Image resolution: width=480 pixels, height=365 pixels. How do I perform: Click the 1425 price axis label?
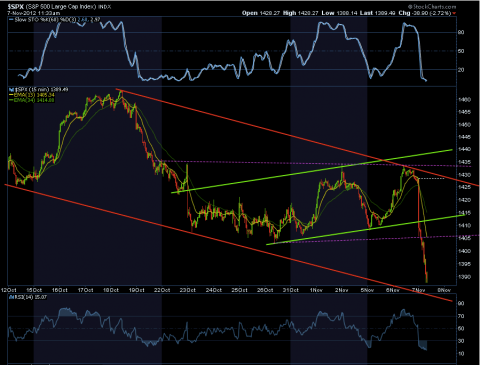pos(465,187)
